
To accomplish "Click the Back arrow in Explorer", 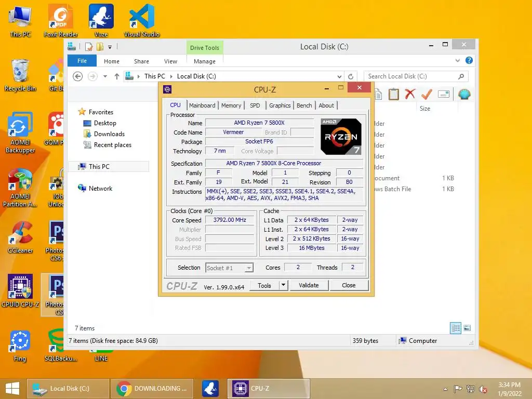I will point(78,76).
